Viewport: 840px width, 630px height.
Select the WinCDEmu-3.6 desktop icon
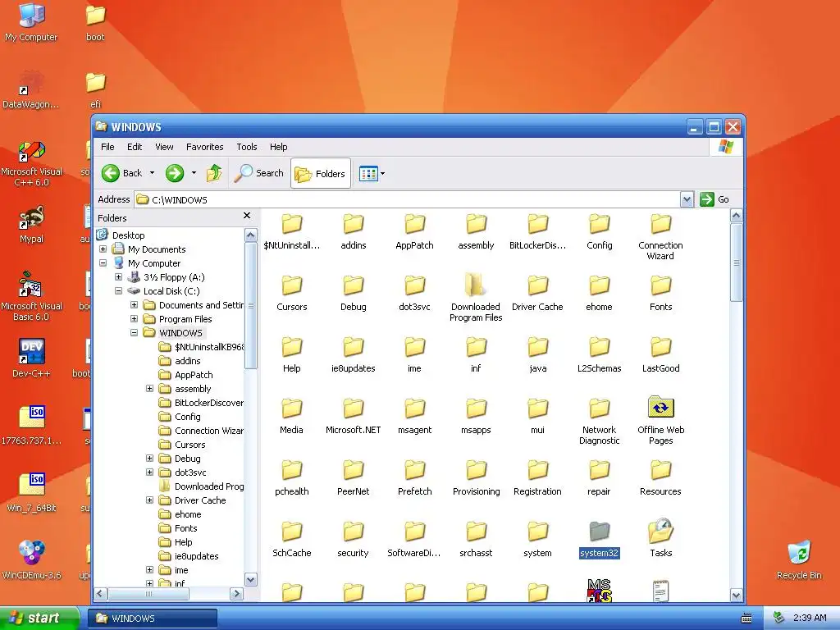pos(32,559)
